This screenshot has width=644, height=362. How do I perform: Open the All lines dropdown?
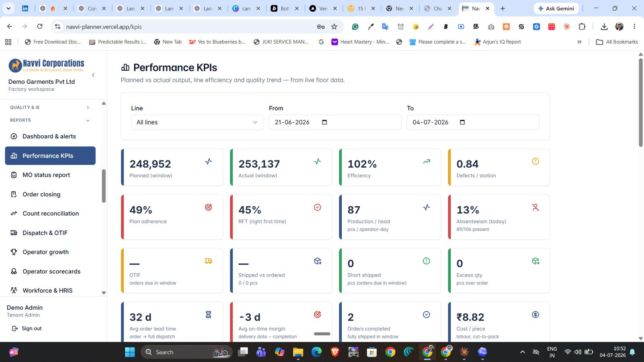pyautogui.click(x=197, y=122)
